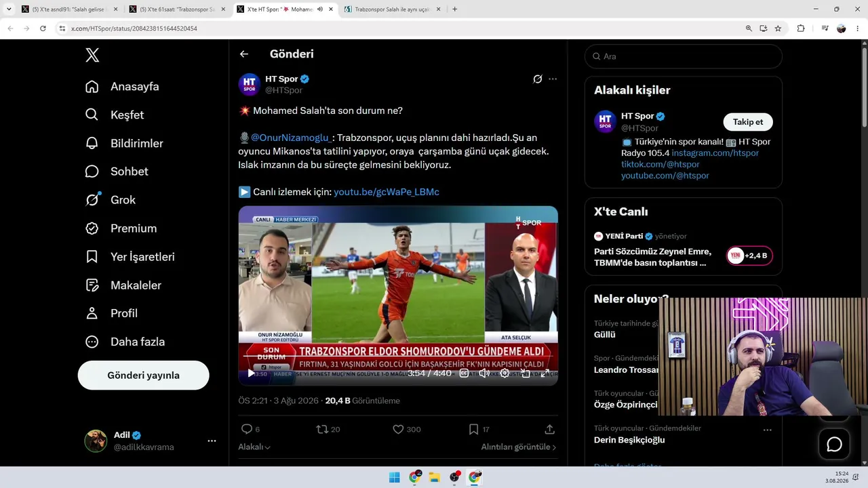This screenshot has height=488, width=868.
Task: Open the Özge Özpirinçci trending topic
Action: (x=626, y=405)
